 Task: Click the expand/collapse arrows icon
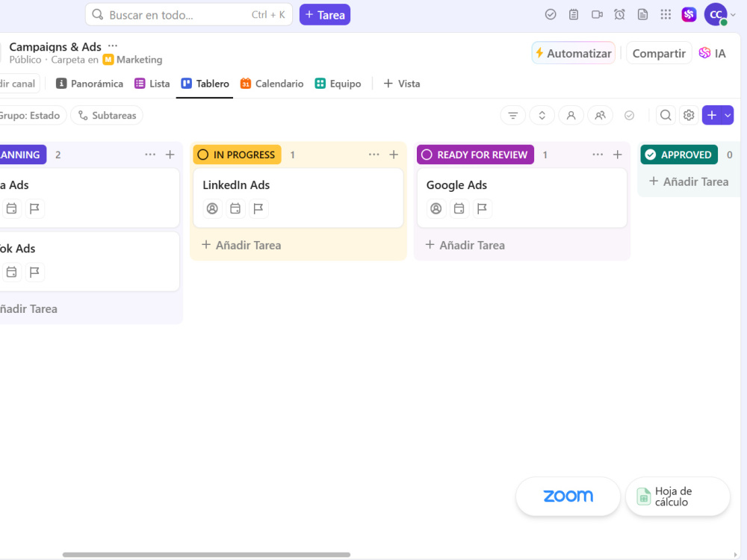pyautogui.click(x=542, y=115)
